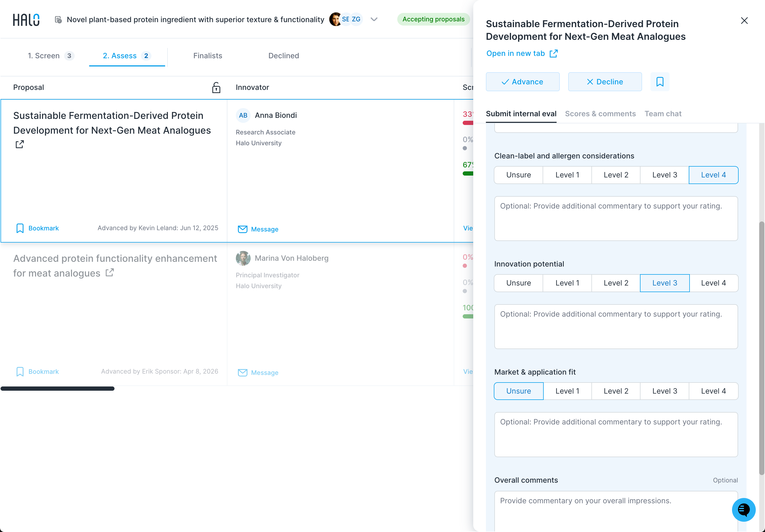
Task: Click the RFP document icon beside title
Action: pyautogui.click(x=58, y=20)
